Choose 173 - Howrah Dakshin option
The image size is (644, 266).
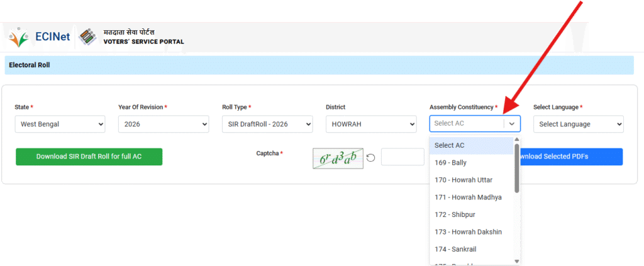point(468,232)
